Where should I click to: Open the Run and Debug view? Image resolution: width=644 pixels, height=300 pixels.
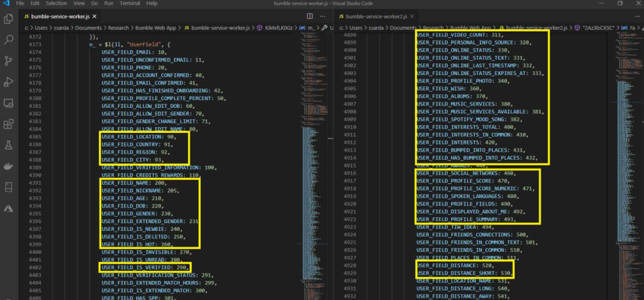pyautogui.click(x=8, y=82)
